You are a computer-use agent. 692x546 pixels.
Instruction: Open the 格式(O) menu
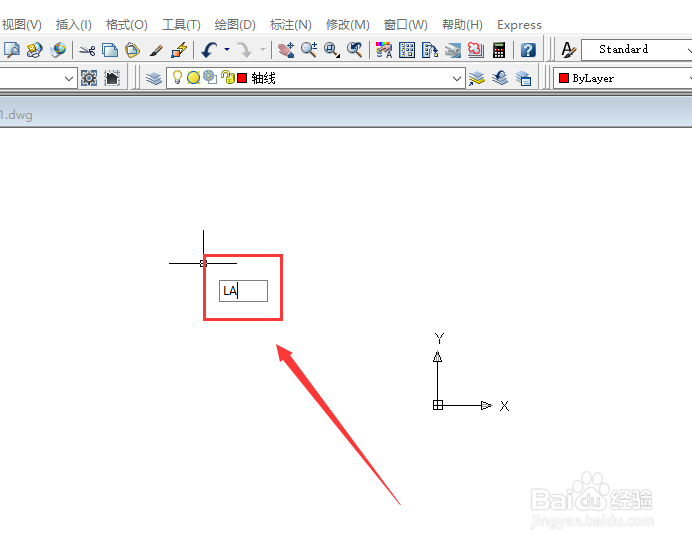coord(127,25)
